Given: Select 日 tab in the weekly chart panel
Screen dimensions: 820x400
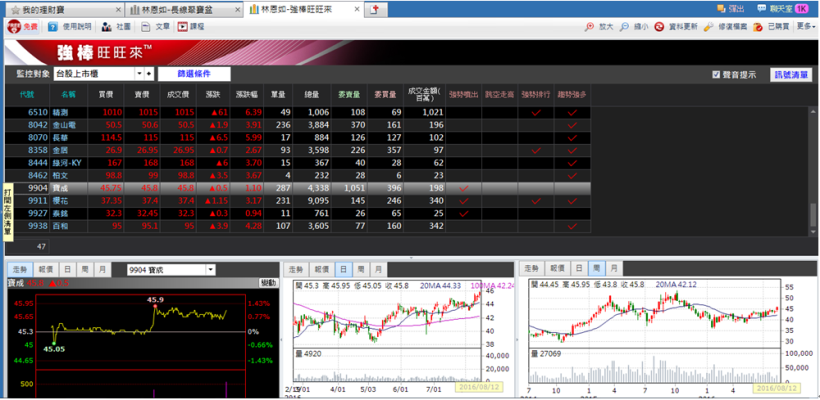Looking at the screenshot, I should pyautogui.click(x=578, y=269).
